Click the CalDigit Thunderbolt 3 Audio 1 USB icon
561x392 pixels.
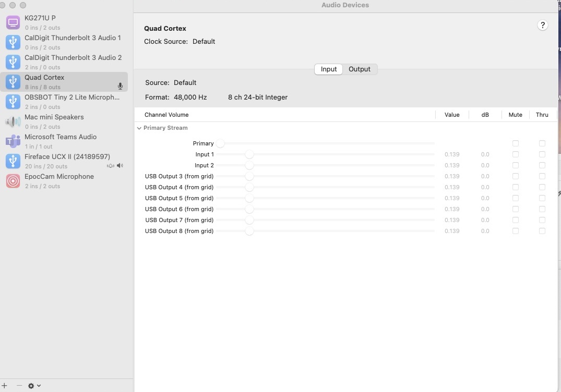[x=13, y=42]
